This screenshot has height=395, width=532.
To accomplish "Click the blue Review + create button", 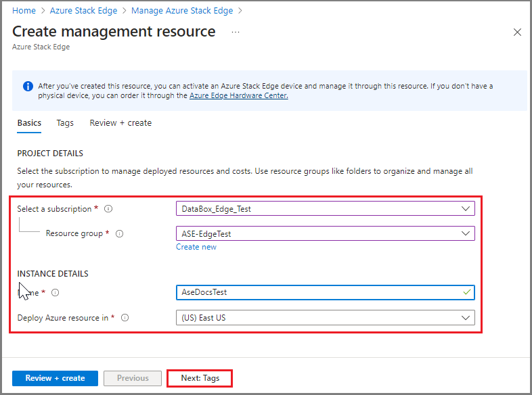I will (x=55, y=378).
